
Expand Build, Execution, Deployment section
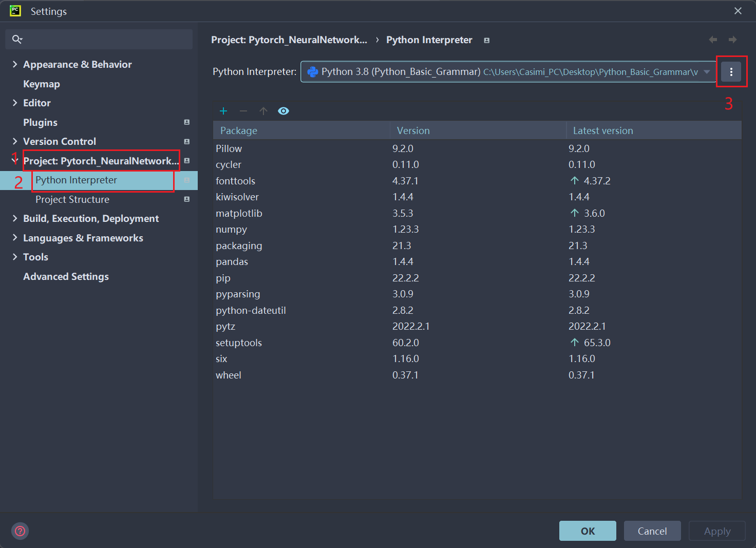coord(15,218)
